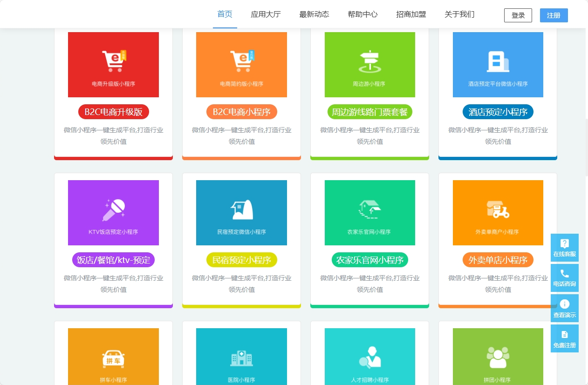Click the 电商升级版小程序 caption on the red tile
This screenshot has height=385, width=588.
[x=114, y=84]
